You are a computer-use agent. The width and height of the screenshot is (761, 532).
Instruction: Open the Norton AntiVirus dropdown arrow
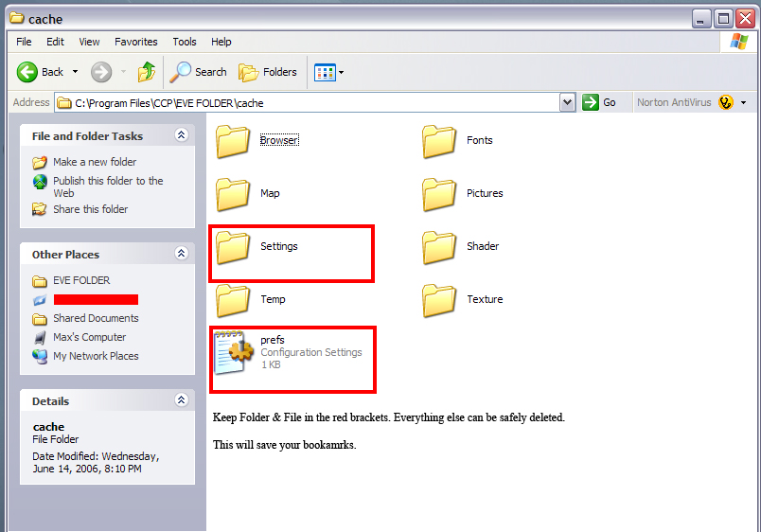pyautogui.click(x=744, y=103)
